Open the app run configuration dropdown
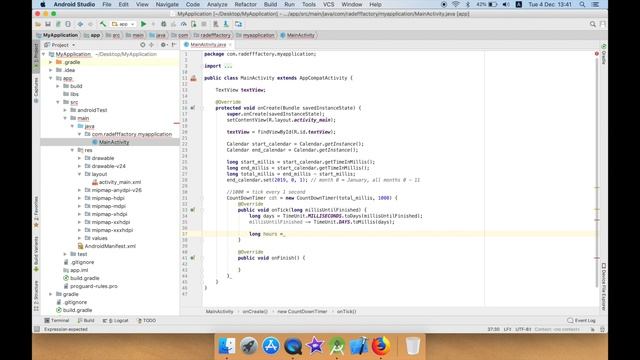 click(x=123, y=24)
